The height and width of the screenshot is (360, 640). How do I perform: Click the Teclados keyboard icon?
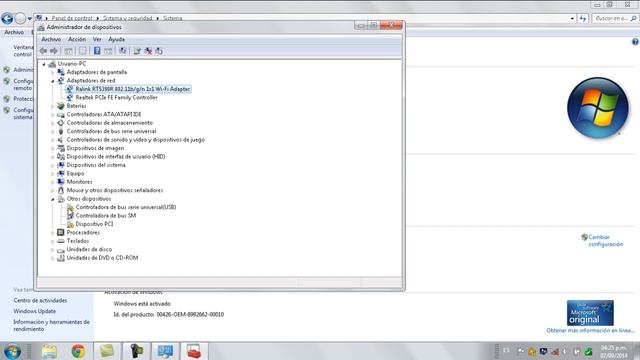pos(61,241)
